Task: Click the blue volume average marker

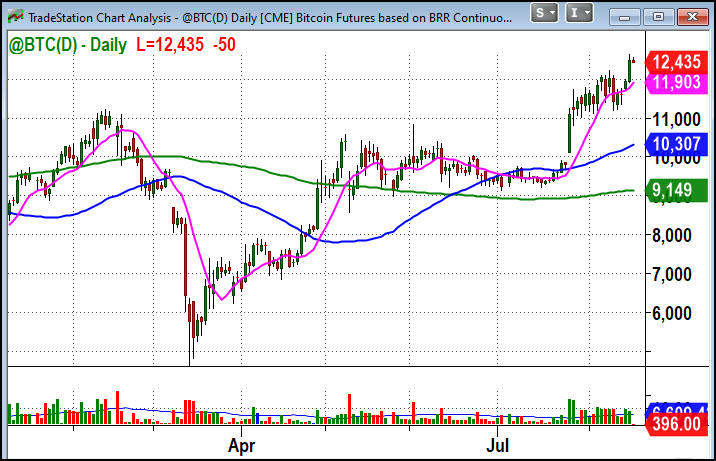Action: (677, 409)
